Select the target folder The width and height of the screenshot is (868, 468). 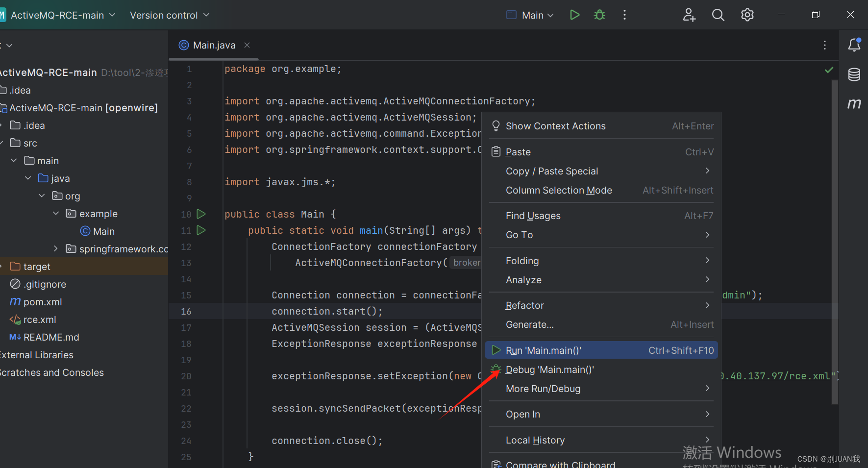click(30, 267)
